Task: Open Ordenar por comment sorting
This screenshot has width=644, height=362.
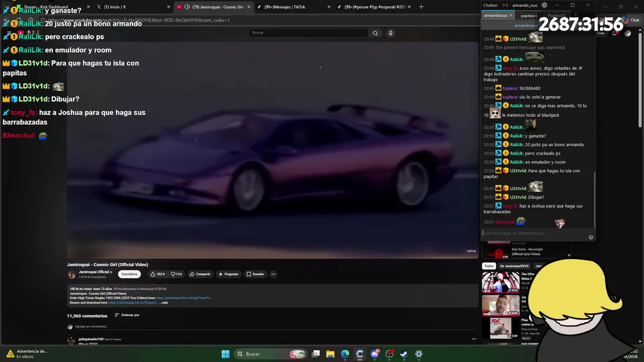Action: point(127,315)
